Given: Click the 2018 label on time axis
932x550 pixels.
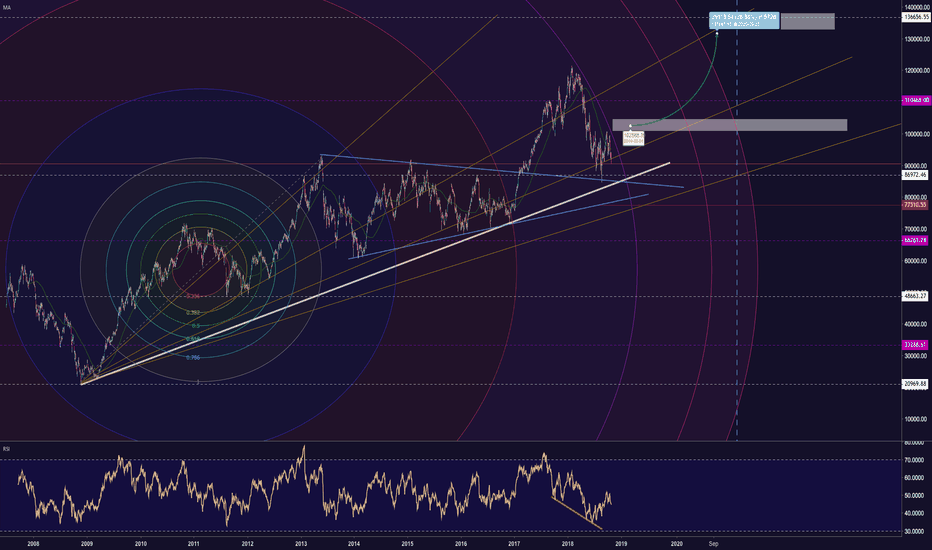Looking at the screenshot, I should pyautogui.click(x=568, y=543).
